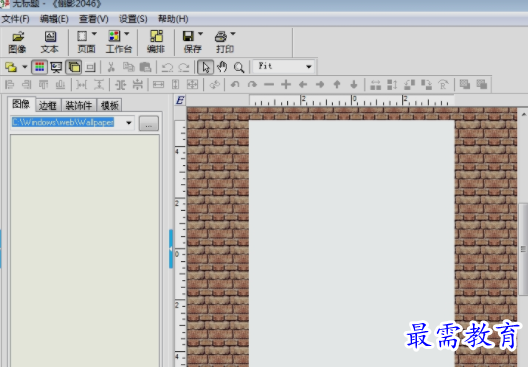Expand the yellow folders icon dropdown arrow
528x367 pixels.
(25, 67)
